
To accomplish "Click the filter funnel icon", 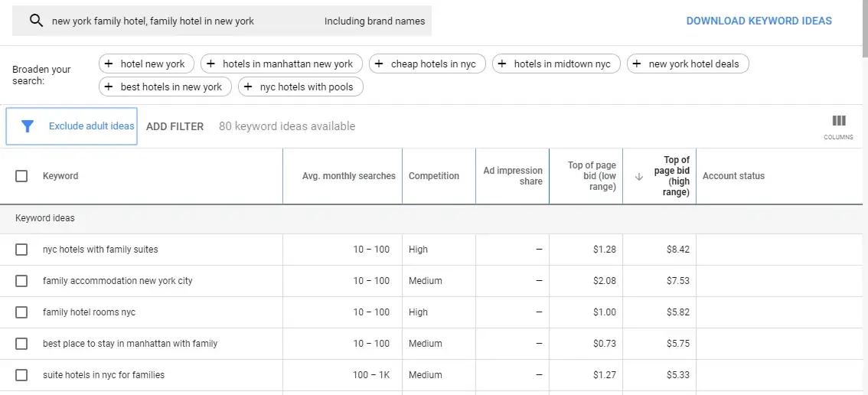I will pos(28,126).
